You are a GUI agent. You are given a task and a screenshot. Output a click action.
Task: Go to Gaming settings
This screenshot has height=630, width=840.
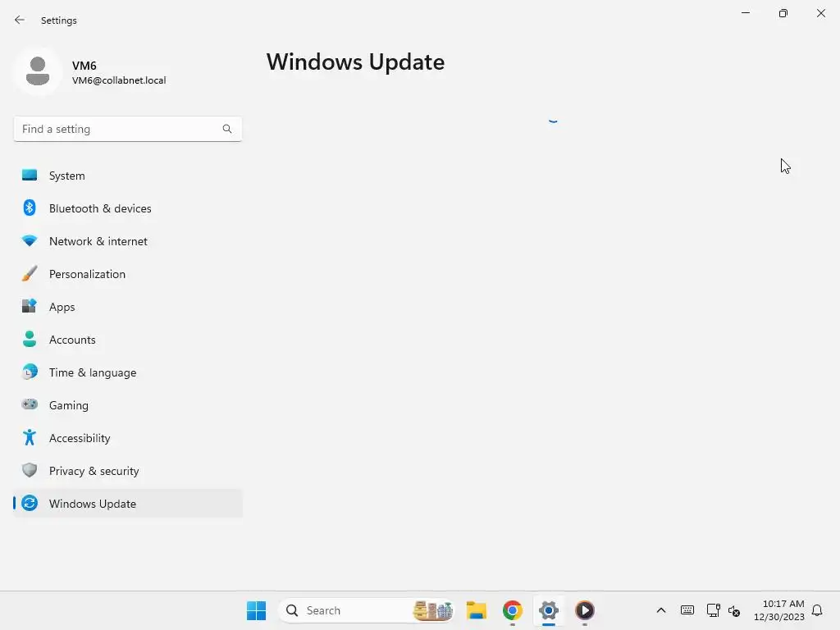tap(127, 405)
